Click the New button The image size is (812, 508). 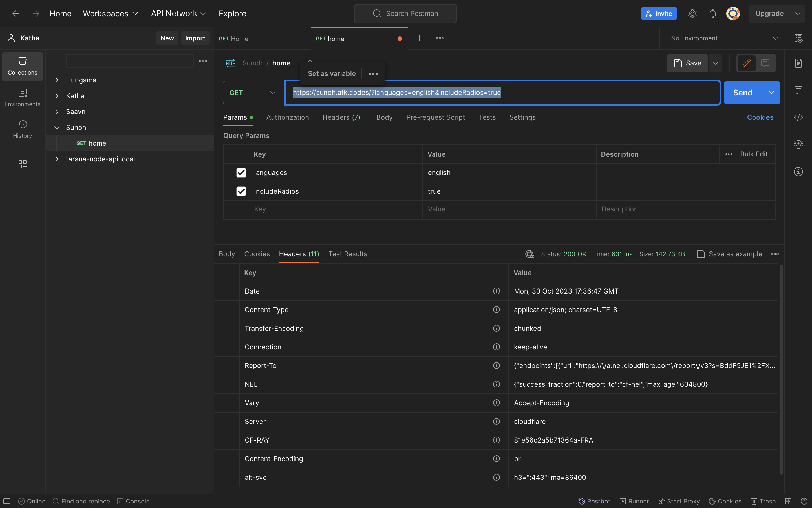click(167, 38)
